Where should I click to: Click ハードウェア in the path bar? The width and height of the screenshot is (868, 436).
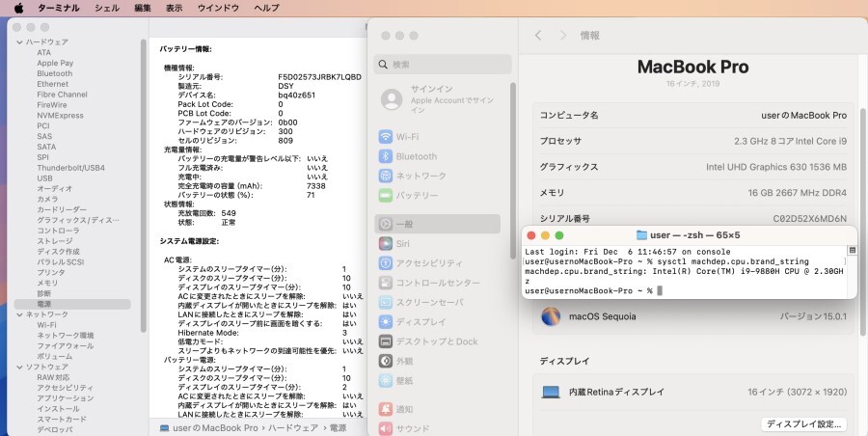pos(294,427)
